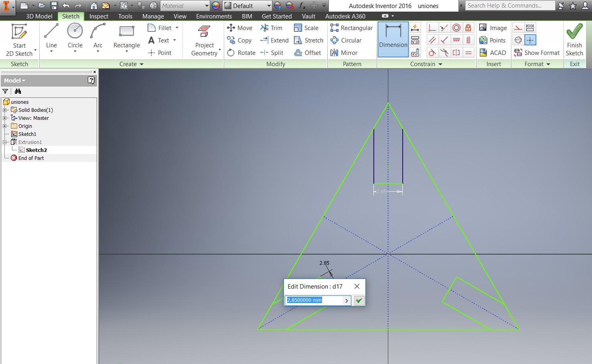Click the dimension value input field
The width and height of the screenshot is (592, 364).
point(314,300)
